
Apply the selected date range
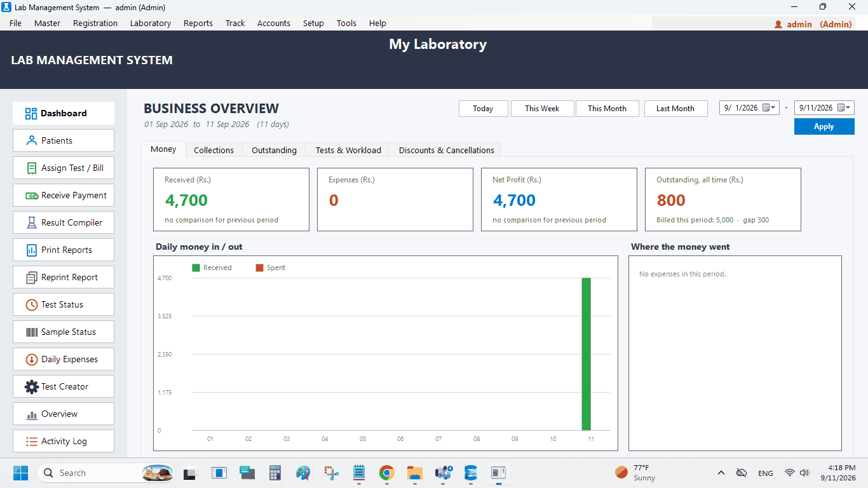click(824, 126)
